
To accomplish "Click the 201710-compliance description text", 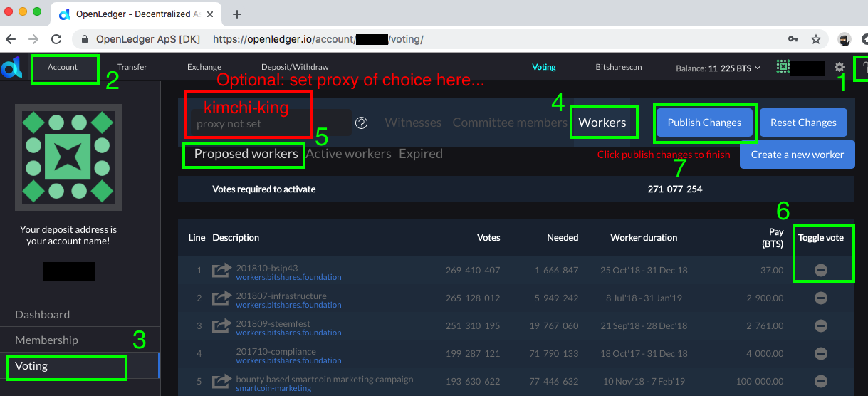I will tap(276, 352).
